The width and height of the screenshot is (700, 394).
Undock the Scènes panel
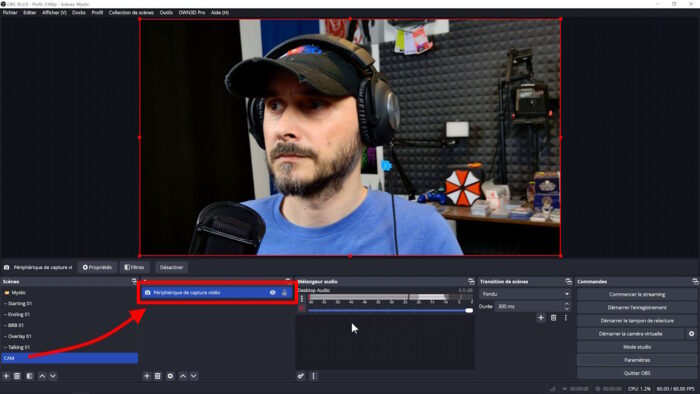click(134, 281)
